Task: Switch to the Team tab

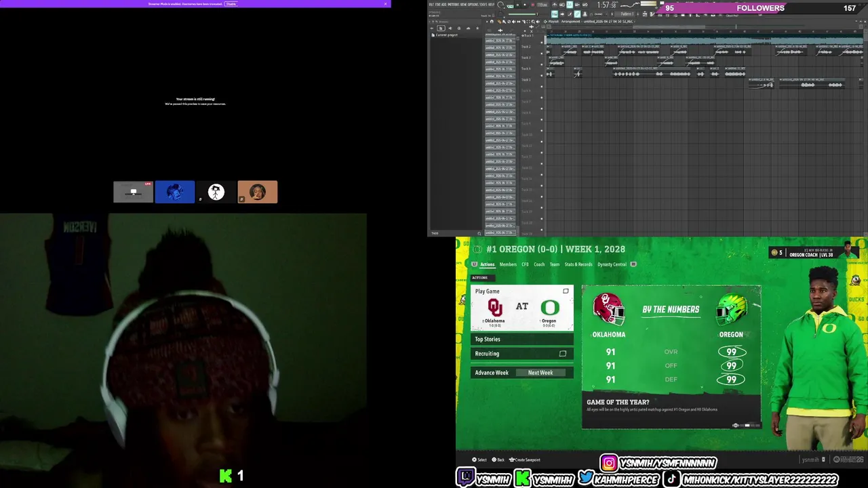Action: 555,264
